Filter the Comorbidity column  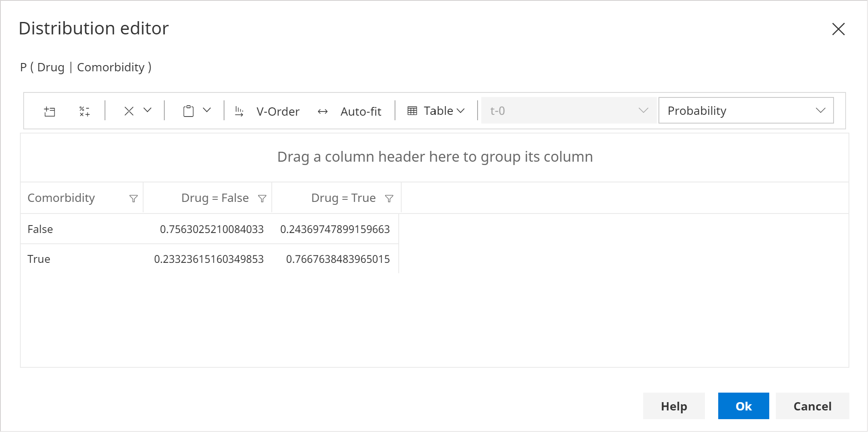click(x=134, y=199)
